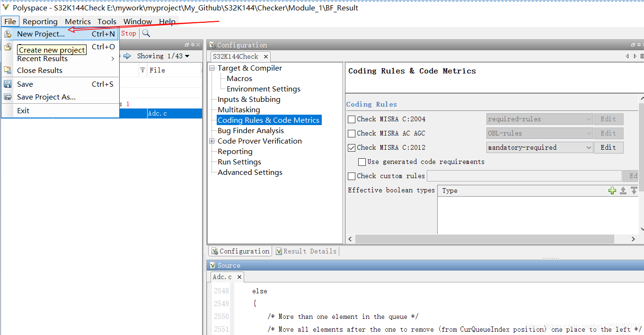Open the Showing 1/43 dropdown
644x335 pixels.
pos(163,56)
